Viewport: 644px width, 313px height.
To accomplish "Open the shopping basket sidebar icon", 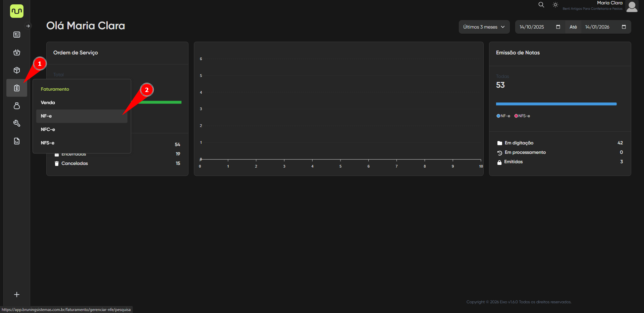I will [x=17, y=52].
